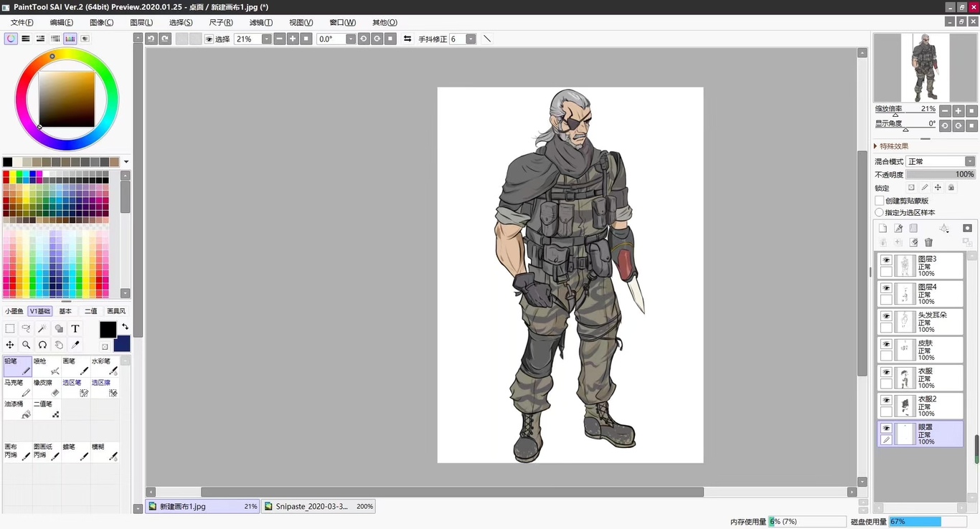Choose the 喷枪 airbrush tool
The width and height of the screenshot is (980, 529).
coord(47,366)
